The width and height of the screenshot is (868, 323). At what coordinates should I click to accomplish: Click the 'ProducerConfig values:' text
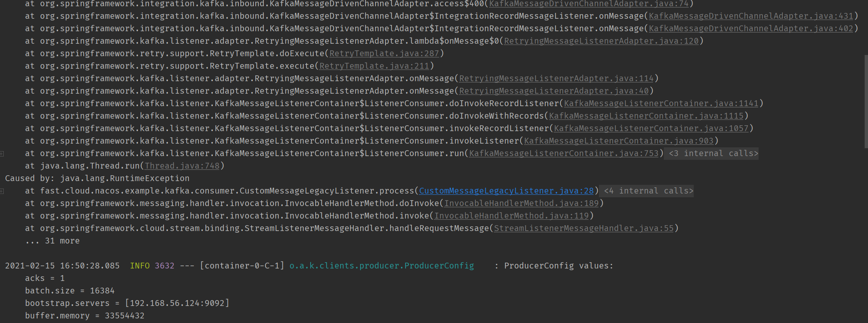559,266
